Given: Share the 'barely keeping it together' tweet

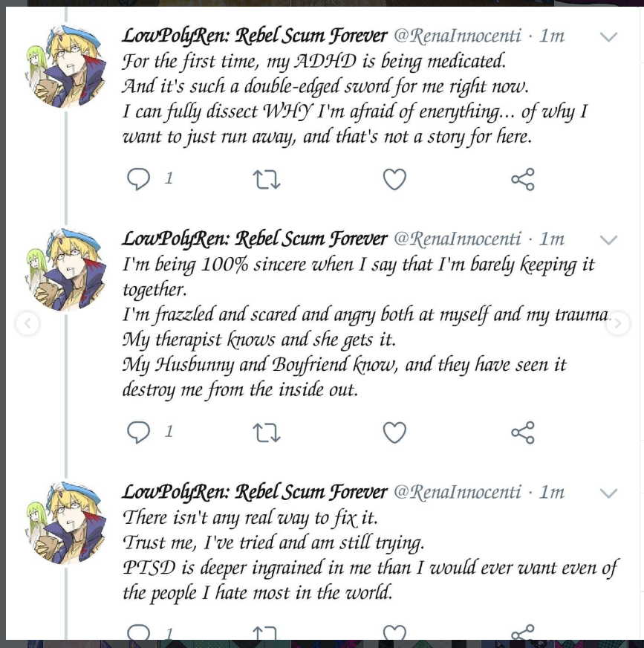Looking at the screenshot, I should [523, 432].
